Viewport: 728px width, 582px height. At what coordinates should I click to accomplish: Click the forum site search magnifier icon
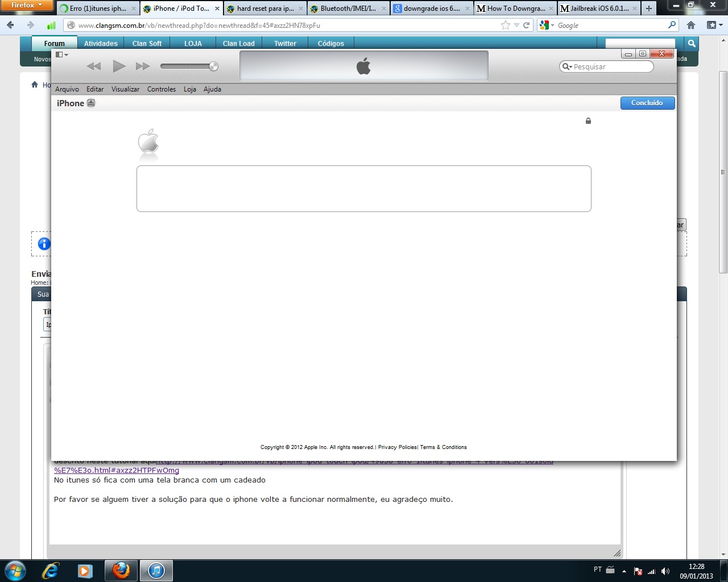click(691, 44)
